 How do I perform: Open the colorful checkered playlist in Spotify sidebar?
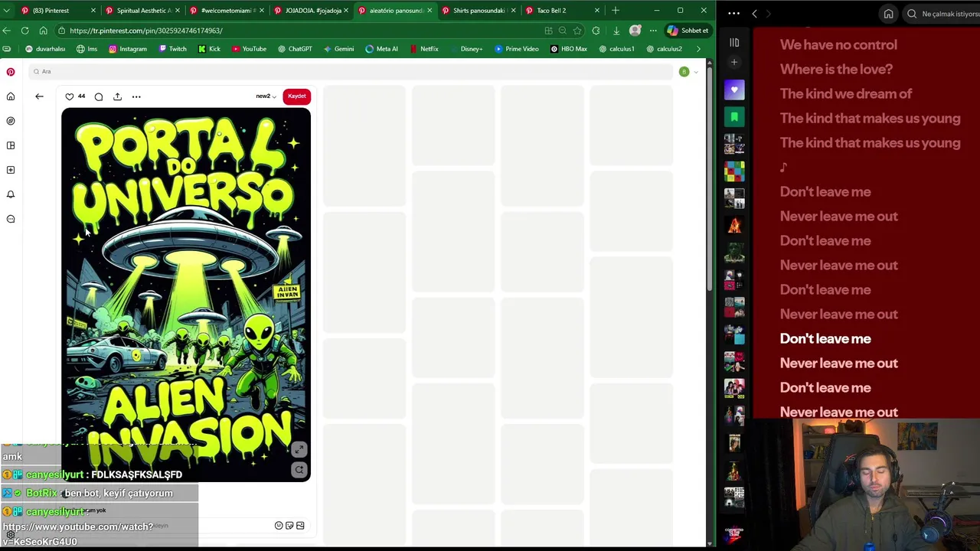(734, 171)
